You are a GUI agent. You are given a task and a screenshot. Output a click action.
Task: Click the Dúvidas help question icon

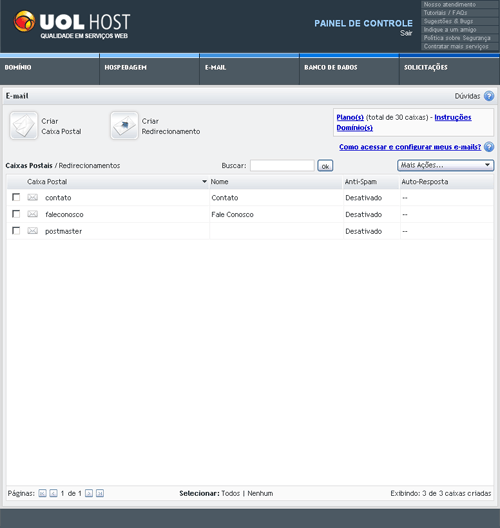[x=489, y=96]
